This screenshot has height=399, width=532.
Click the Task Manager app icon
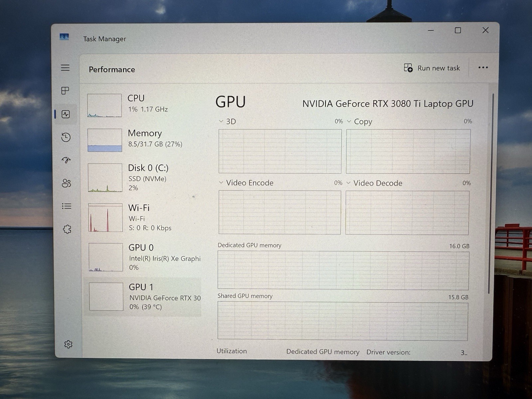tap(64, 37)
